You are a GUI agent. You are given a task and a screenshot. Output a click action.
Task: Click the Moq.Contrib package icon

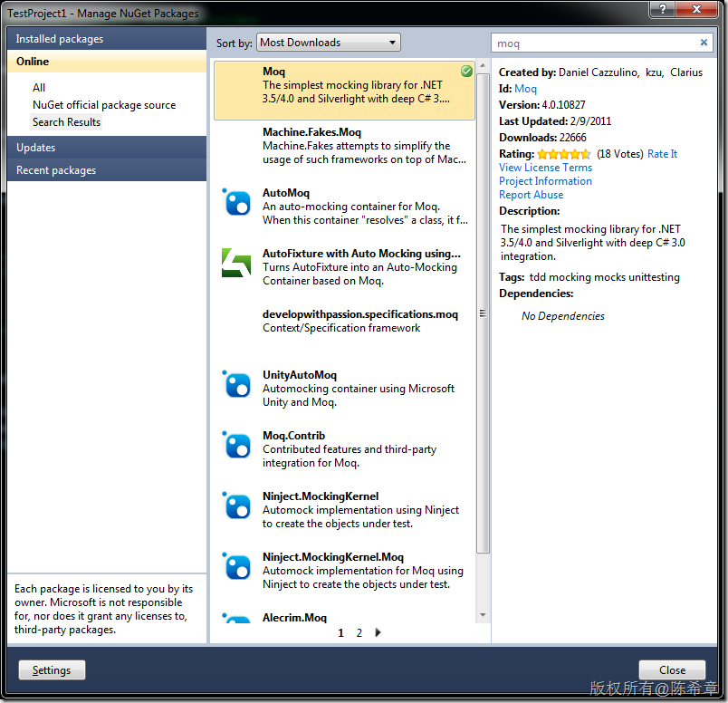237,445
